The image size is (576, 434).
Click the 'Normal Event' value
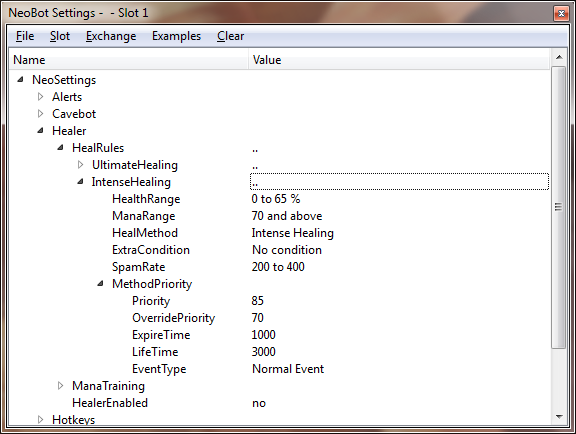(x=288, y=369)
